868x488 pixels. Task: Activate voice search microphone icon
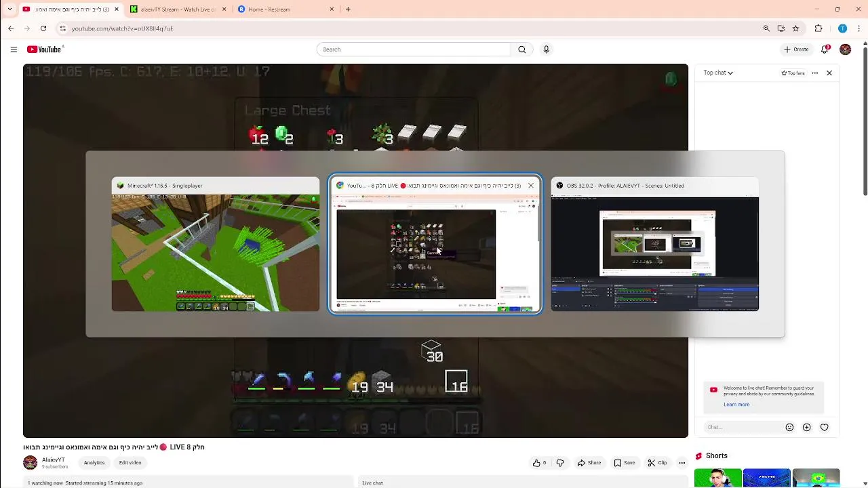[546, 49]
